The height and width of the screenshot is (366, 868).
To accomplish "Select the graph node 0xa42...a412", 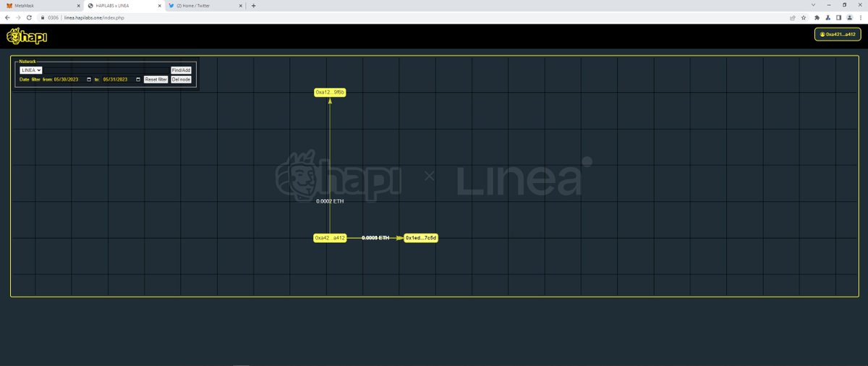I will click(x=330, y=237).
